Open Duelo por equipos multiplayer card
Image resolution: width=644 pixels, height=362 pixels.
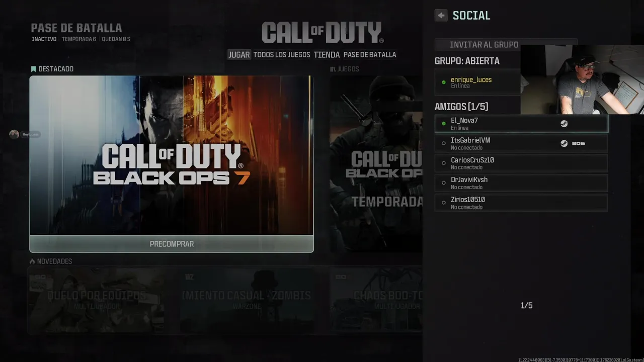pos(96,300)
